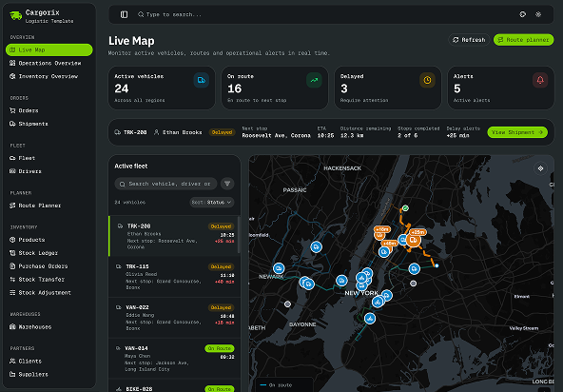Click the Alerts bell icon

[x=540, y=80]
